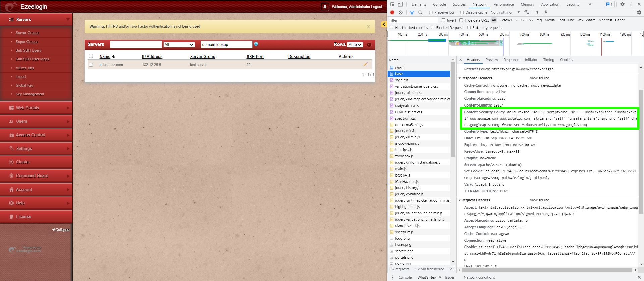Edit test.exz.com server pencil icon
The width and height of the screenshot is (644, 281).
point(365,64)
